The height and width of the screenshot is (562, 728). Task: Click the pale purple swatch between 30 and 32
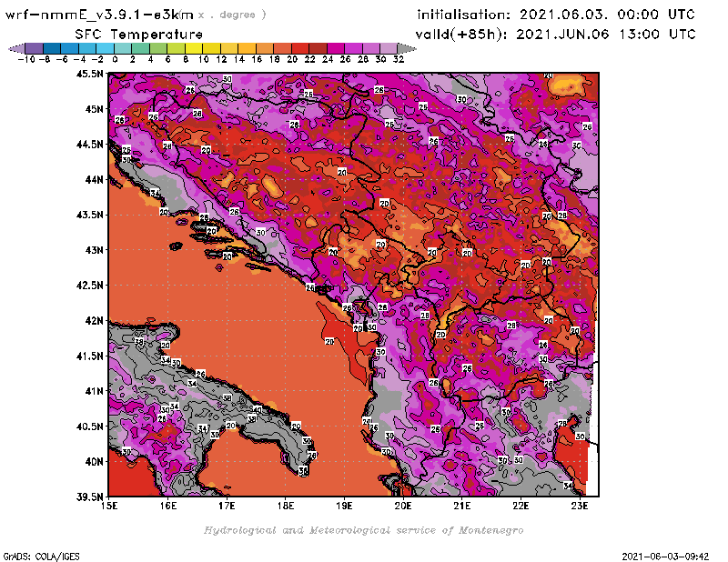(389, 48)
